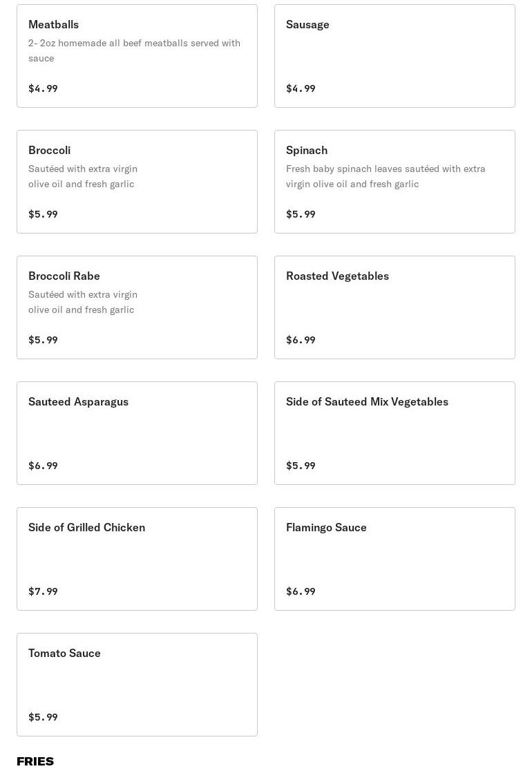Click the Tomato Sauce $5.99 price
Screen dimensions: 532x771
43,717
